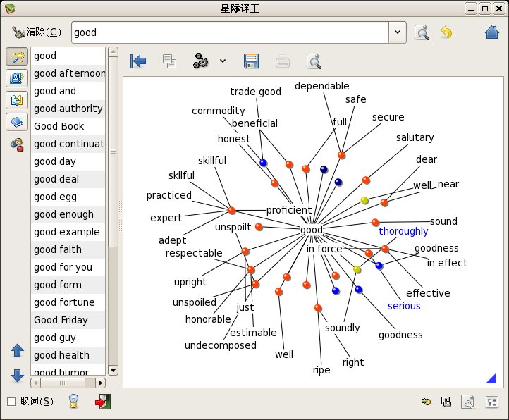509x420 pixels.
Task: Select 'good egg' list entry
Action: pos(68,197)
